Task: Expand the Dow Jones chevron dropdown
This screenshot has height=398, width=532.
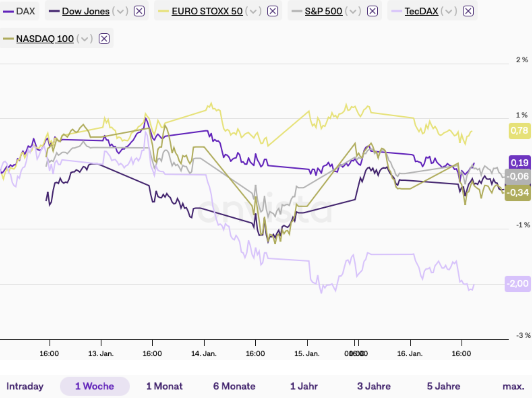Action: coord(120,11)
